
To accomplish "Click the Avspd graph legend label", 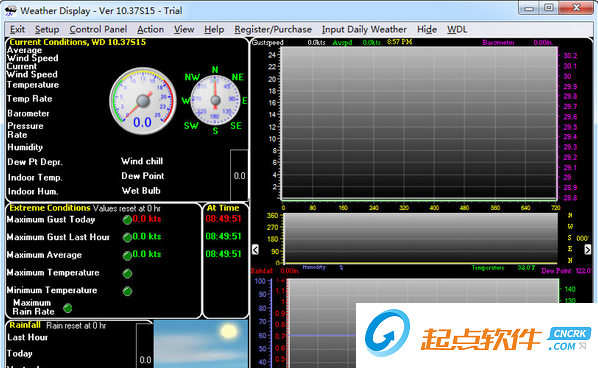I will tap(342, 42).
